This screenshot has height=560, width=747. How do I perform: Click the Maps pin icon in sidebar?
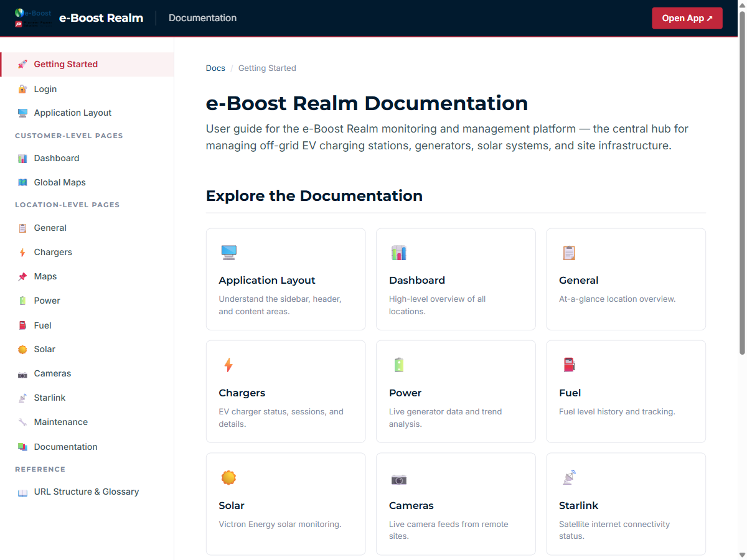click(22, 276)
